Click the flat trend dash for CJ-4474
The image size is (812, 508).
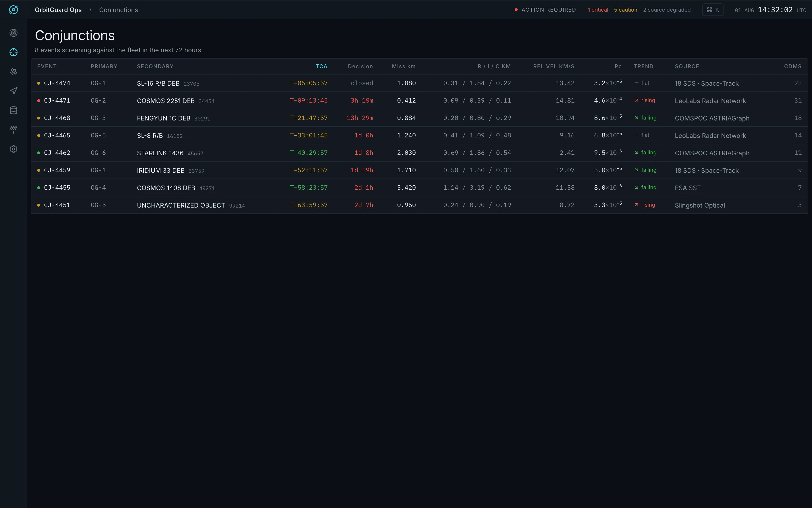pyautogui.click(x=637, y=83)
